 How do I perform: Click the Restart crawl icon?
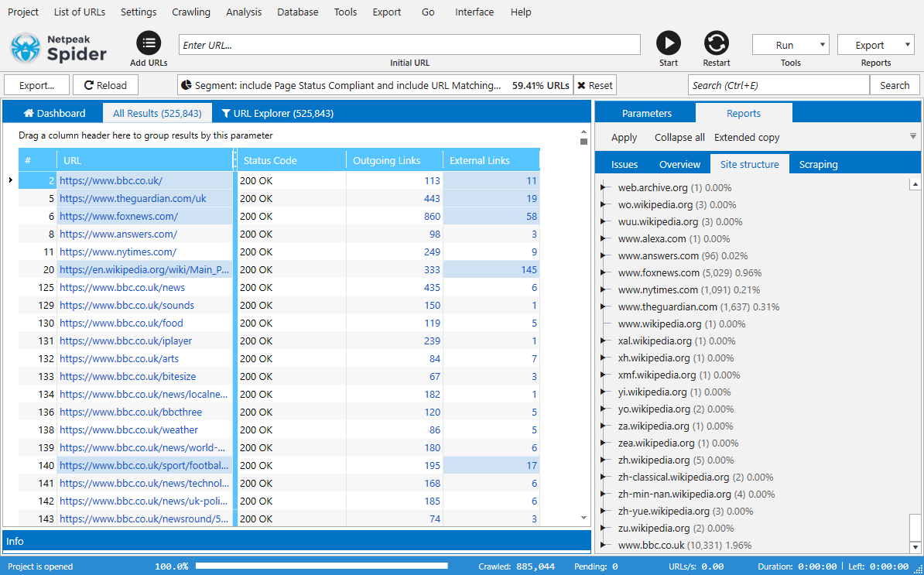point(717,44)
